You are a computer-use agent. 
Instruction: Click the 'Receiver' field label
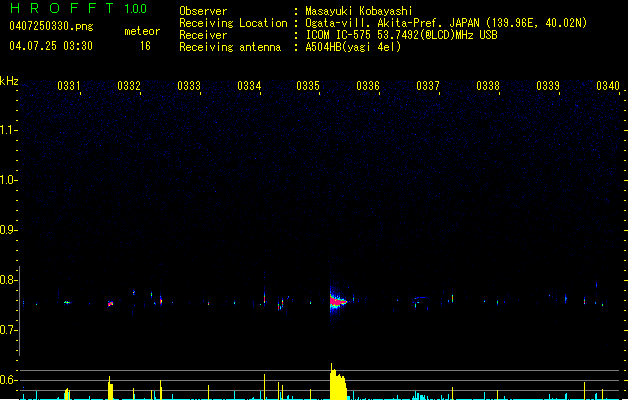(203, 35)
